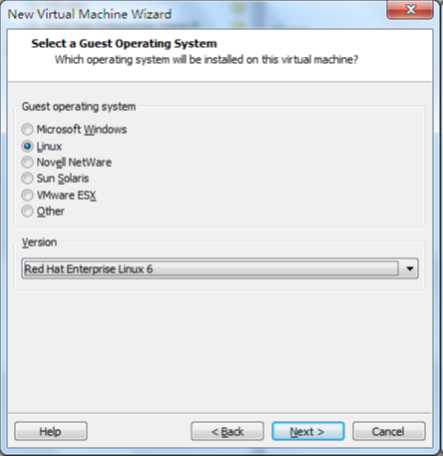
Task: Expand the Version dropdown arrow
Action: point(410,269)
